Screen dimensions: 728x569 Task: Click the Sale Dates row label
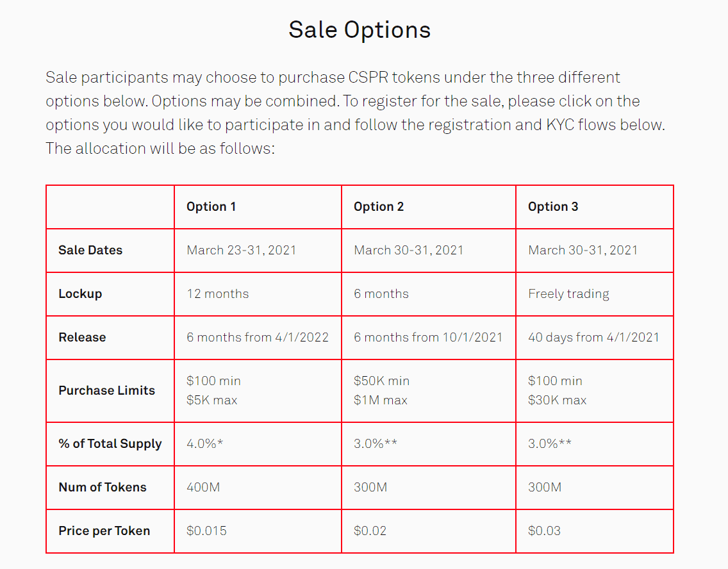coord(90,251)
